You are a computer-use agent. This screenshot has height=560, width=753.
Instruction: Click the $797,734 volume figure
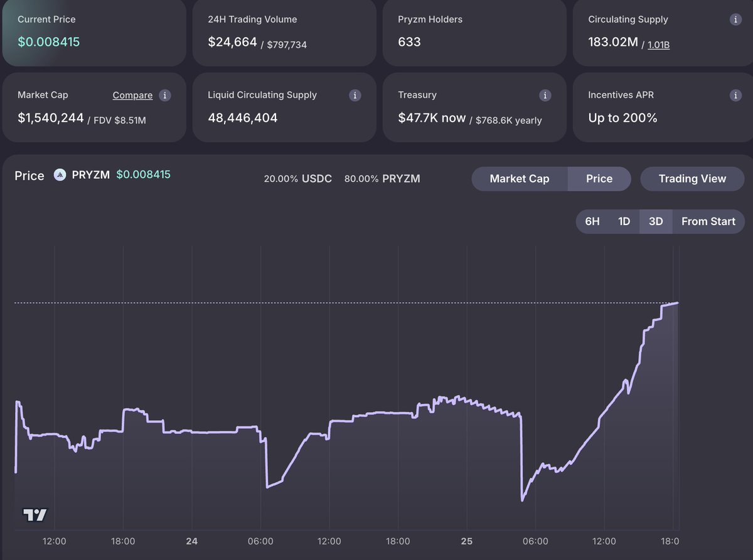pyautogui.click(x=287, y=45)
